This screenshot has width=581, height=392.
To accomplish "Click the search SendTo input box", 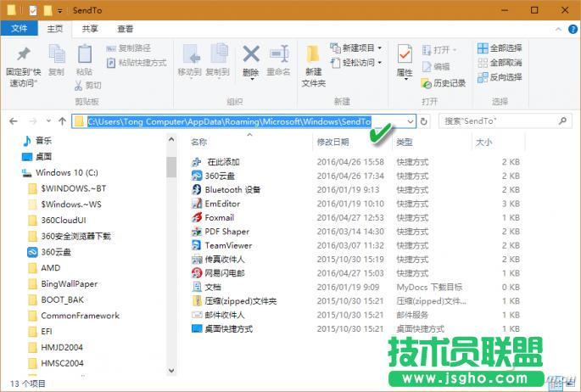I will (505, 121).
